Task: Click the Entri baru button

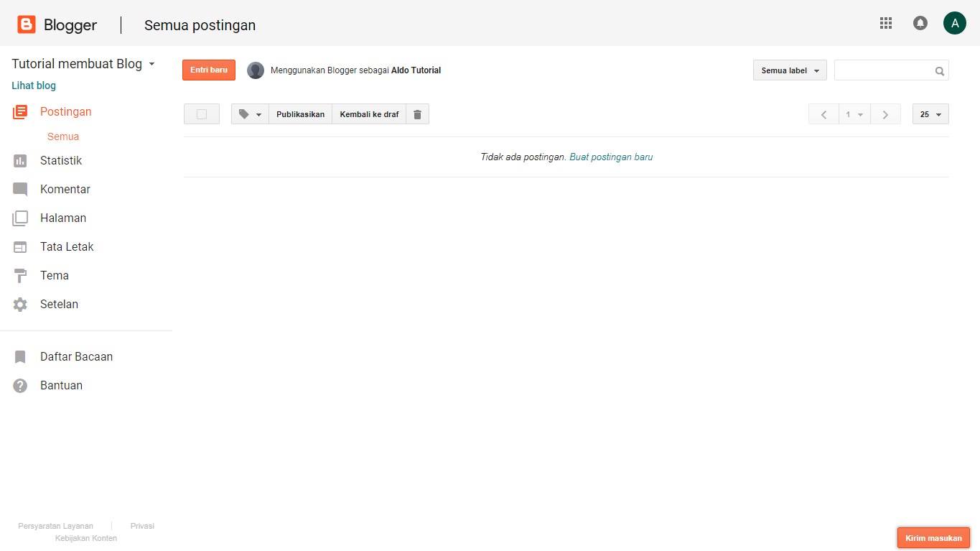Action: click(x=208, y=70)
